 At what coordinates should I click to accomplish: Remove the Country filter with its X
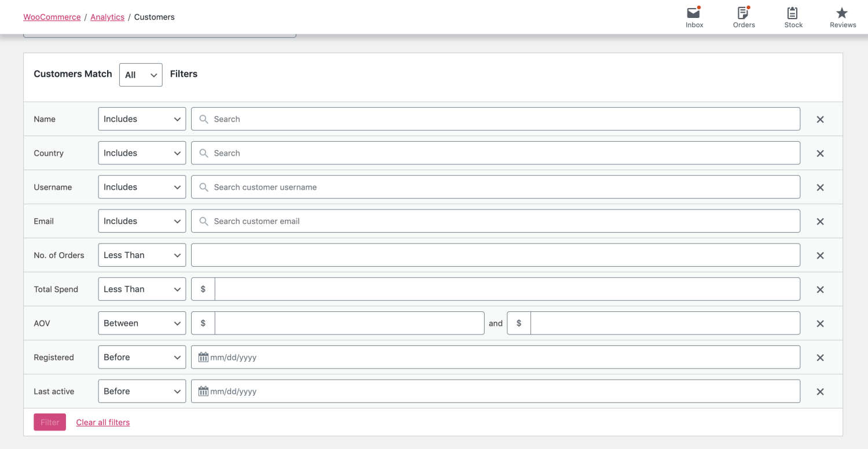tap(820, 153)
